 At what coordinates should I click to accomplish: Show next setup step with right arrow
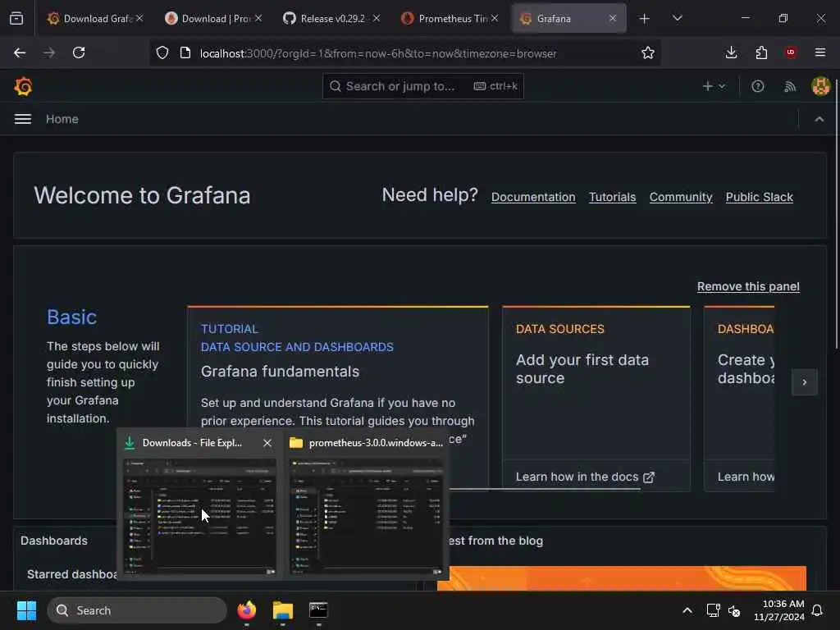804,382
